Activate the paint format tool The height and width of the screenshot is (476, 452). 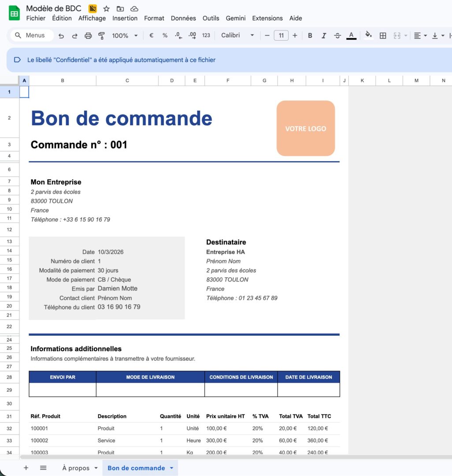pos(101,36)
